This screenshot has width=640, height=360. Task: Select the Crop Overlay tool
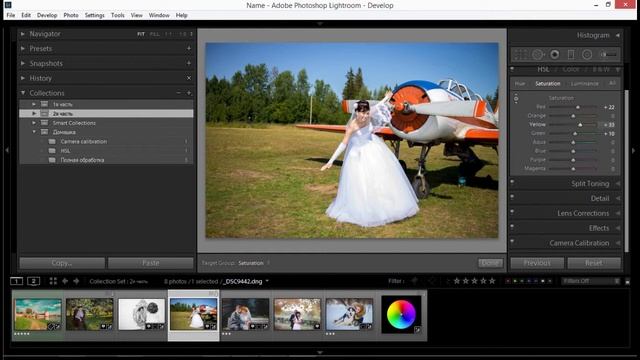pos(521,54)
